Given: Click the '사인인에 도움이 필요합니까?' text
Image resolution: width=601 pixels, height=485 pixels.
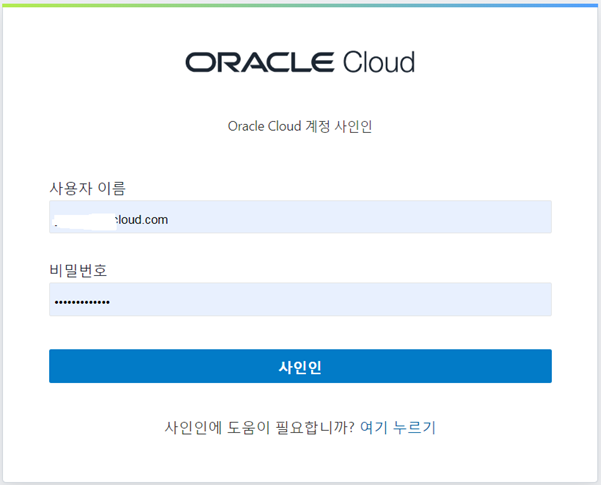Looking at the screenshot, I should [259, 427].
